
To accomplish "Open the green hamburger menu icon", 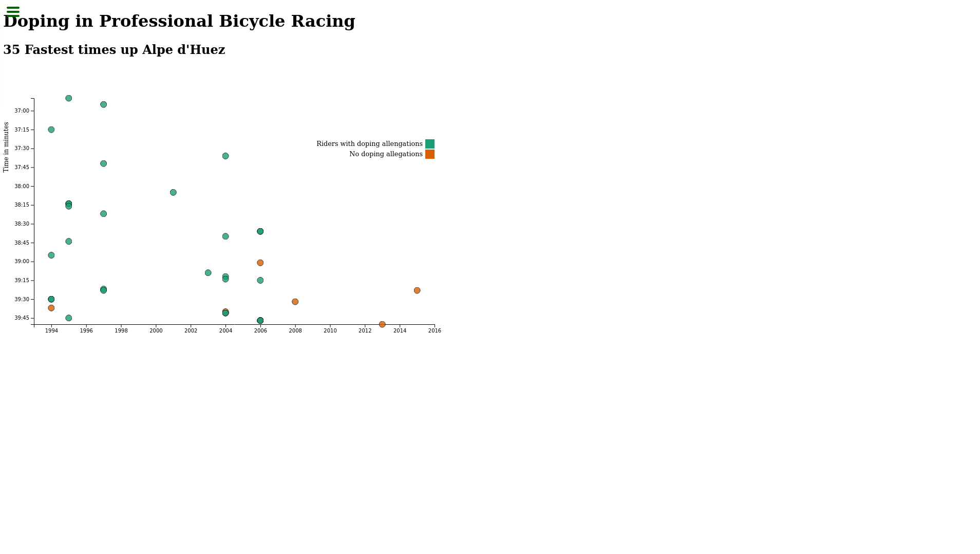I will point(13,11).
